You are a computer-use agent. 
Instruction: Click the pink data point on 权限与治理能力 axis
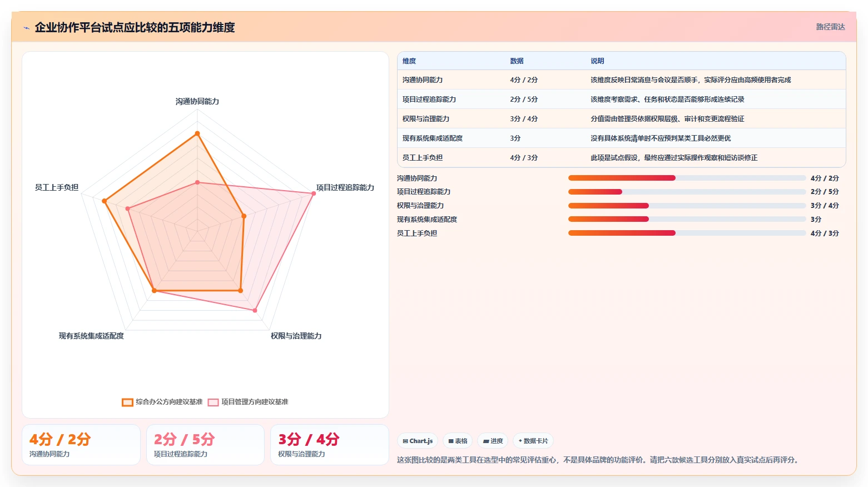point(255,310)
